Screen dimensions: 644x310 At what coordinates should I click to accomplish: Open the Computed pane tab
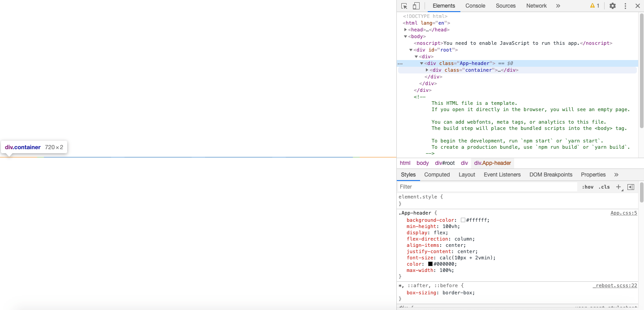(x=437, y=175)
